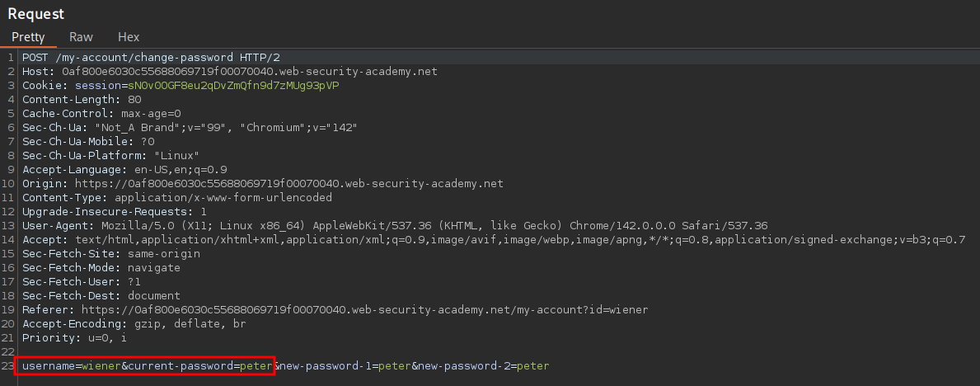Click the Request panel title
Image resolution: width=980 pixels, height=386 pixels.
click(36, 14)
